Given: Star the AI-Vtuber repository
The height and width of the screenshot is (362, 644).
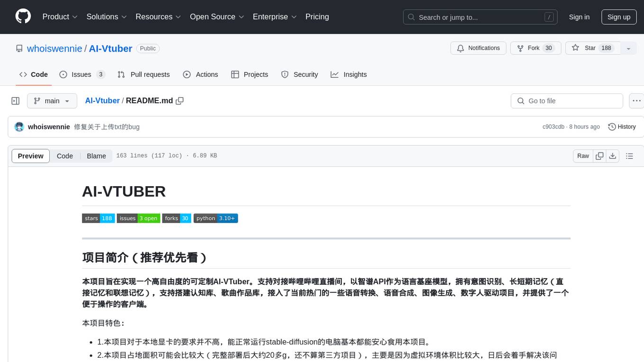Looking at the screenshot, I should point(593,48).
